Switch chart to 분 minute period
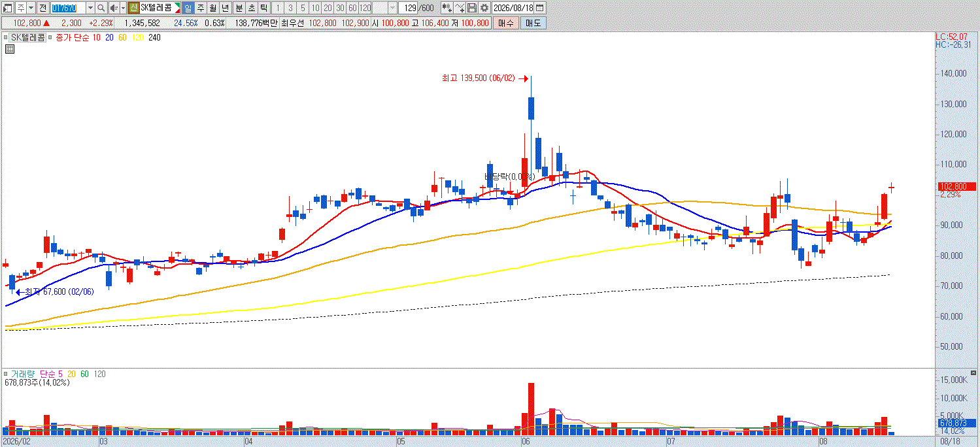The height and width of the screenshot is (447, 980). [239, 8]
